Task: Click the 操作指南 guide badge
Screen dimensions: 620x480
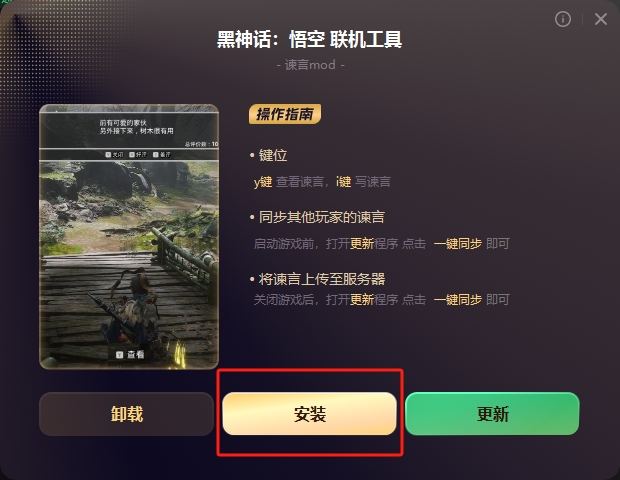Action: tap(285, 114)
